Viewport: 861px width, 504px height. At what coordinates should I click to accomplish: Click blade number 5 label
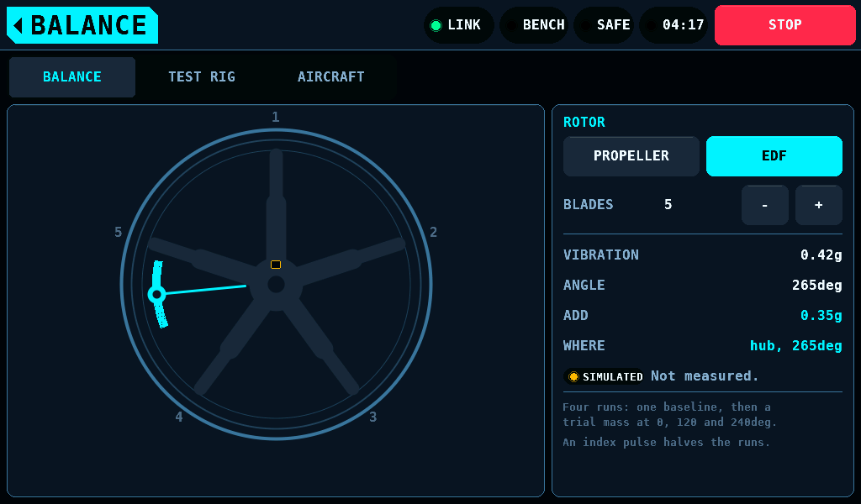tap(118, 232)
